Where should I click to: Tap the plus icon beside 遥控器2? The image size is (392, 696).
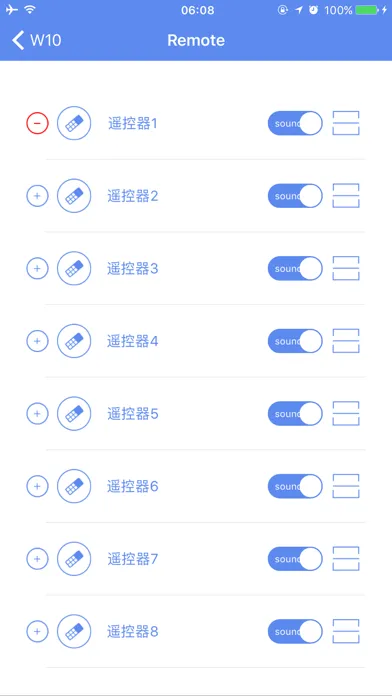click(37, 196)
